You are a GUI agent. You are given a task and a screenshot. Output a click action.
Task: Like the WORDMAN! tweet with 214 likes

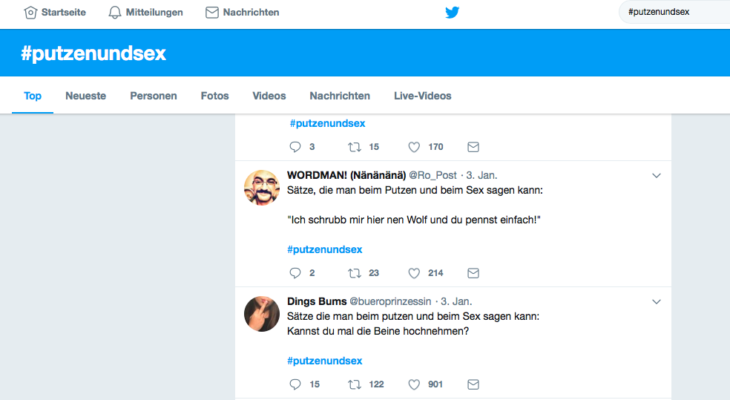[x=414, y=273]
